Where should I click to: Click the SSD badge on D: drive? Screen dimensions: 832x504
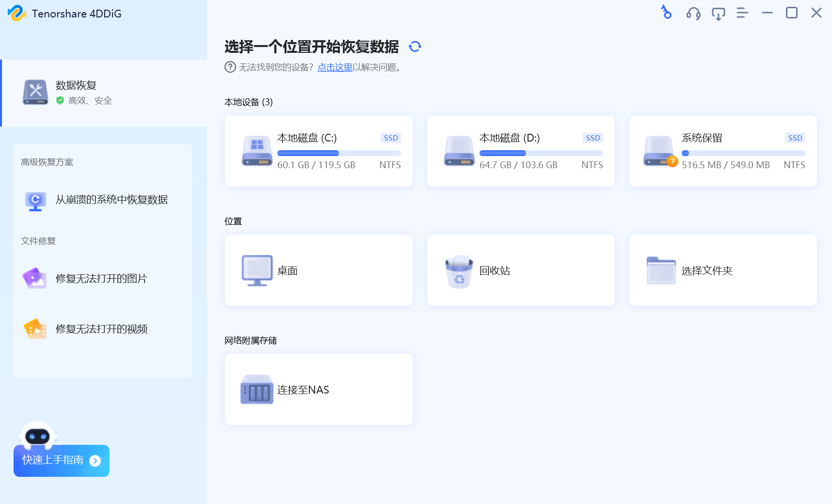pos(593,138)
